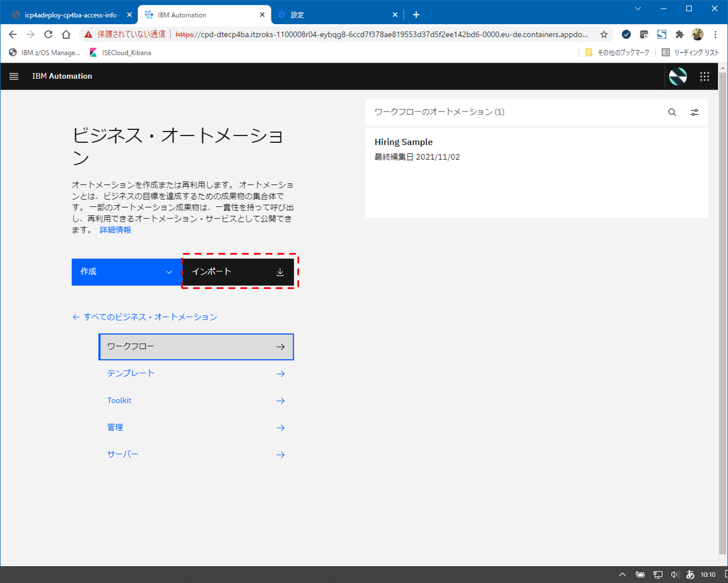Show hidden system tray icons
The height and width of the screenshot is (583, 728).
click(622, 575)
